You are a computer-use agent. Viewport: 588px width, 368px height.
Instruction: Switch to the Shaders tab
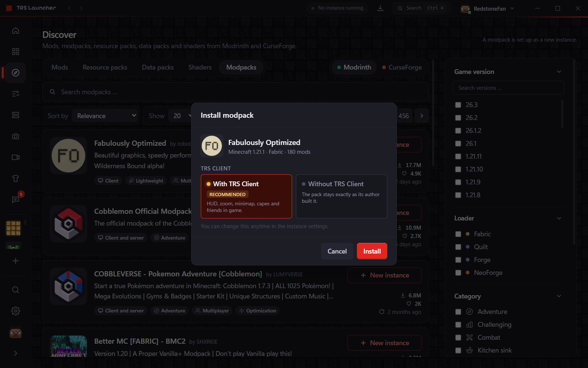coord(200,67)
